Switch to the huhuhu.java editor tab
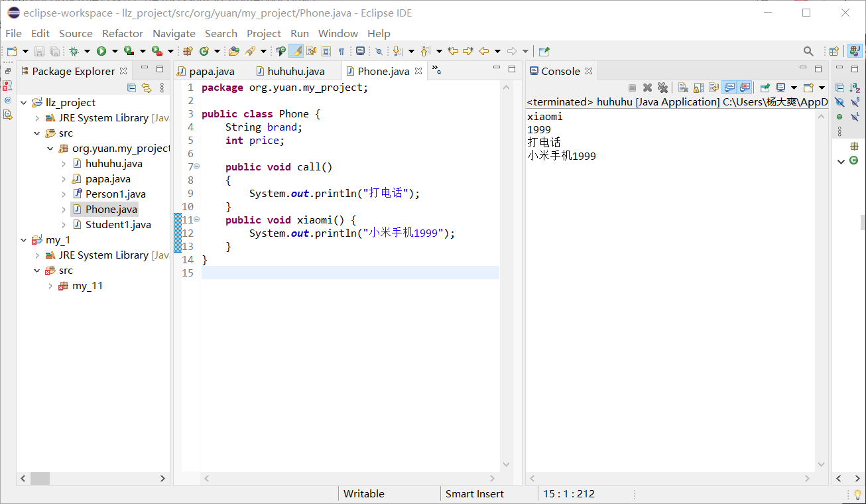866x504 pixels. [x=296, y=71]
